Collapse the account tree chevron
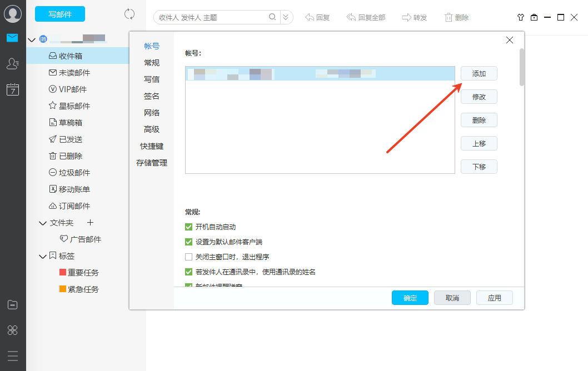 coord(32,39)
